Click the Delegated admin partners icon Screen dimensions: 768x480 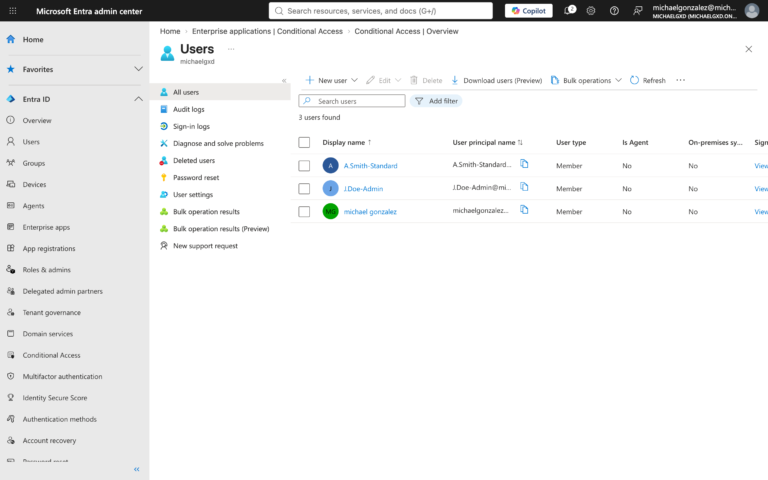click(11, 291)
